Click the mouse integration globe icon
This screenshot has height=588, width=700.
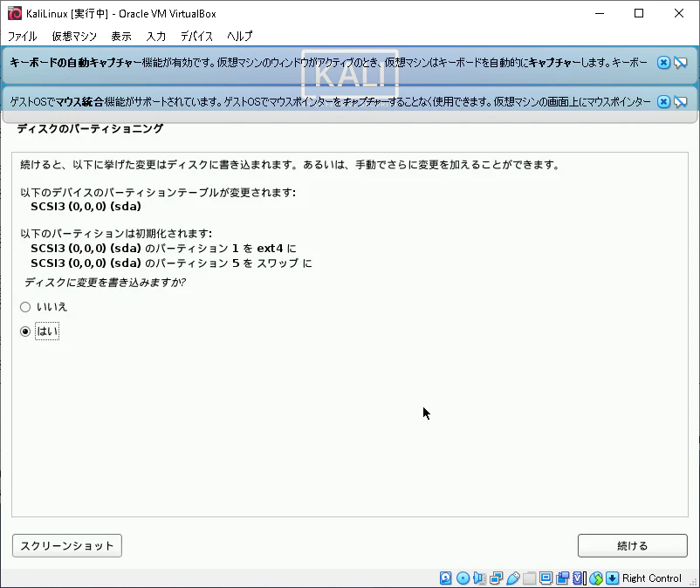click(x=596, y=578)
